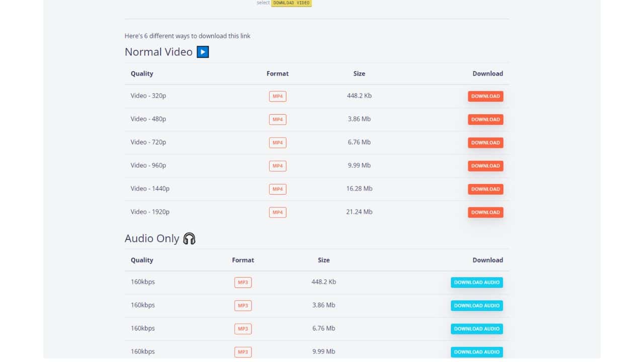The height and width of the screenshot is (362, 644).
Task: Click the MP4 tag in the 480p row
Action: click(278, 119)
